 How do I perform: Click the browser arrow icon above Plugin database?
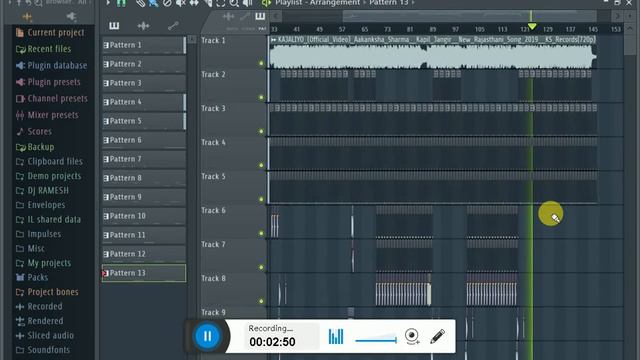tap(71, 16)
